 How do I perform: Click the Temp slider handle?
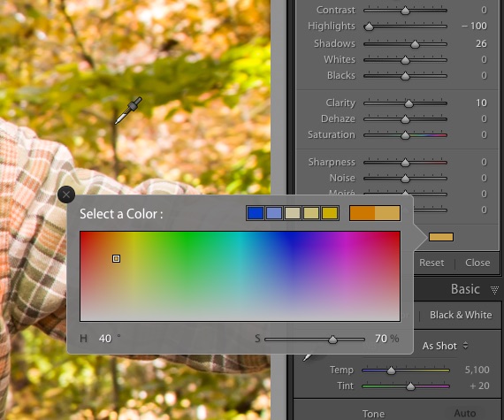(391, 370)
